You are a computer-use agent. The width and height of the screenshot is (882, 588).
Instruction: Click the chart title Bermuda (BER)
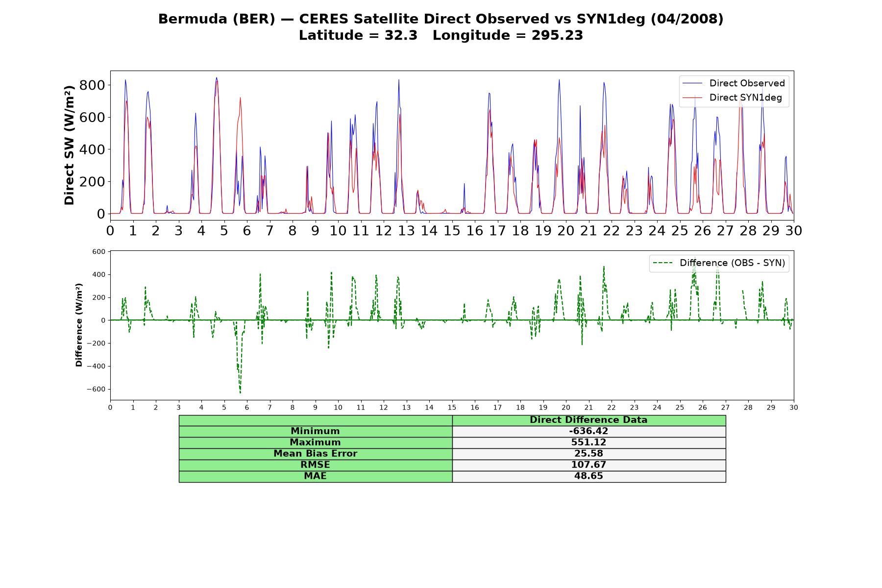pyautogui.click(x=217, y=19)
